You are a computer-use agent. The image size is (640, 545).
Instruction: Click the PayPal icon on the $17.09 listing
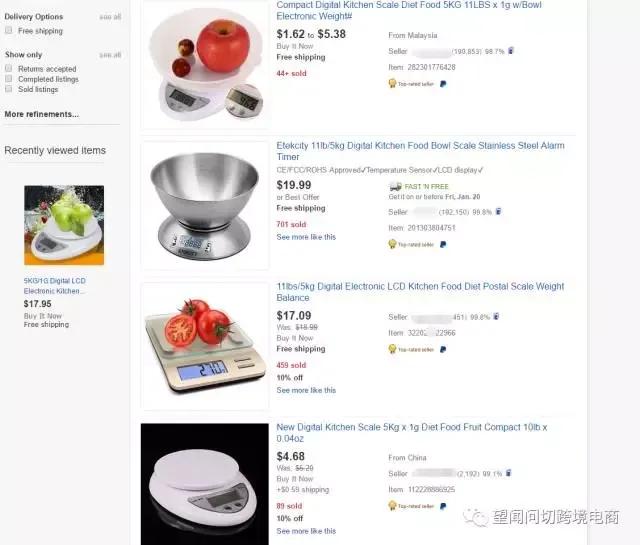click(443, 349)
